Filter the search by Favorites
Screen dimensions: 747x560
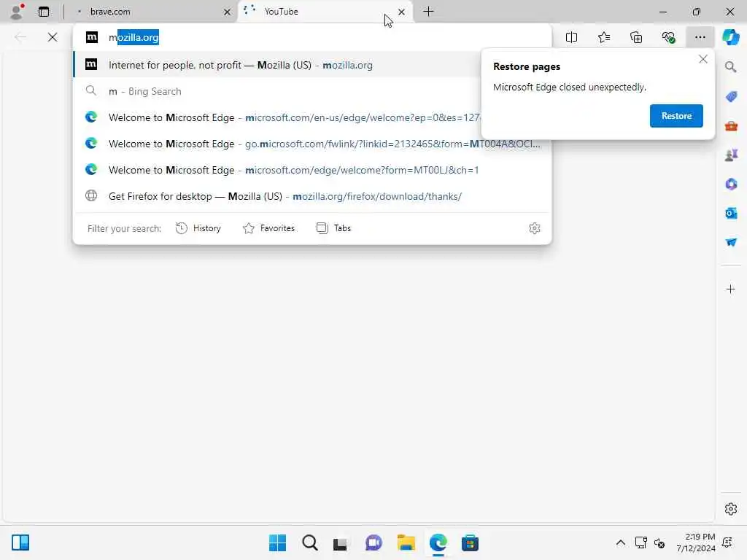tap(268, 228)
